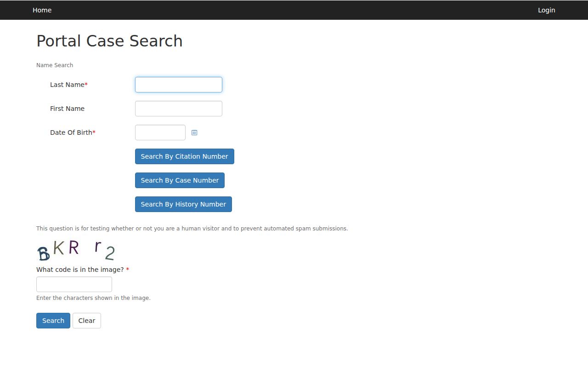Click the Date Of Birth label
The image size is (588, 368).
click(73, 132)
